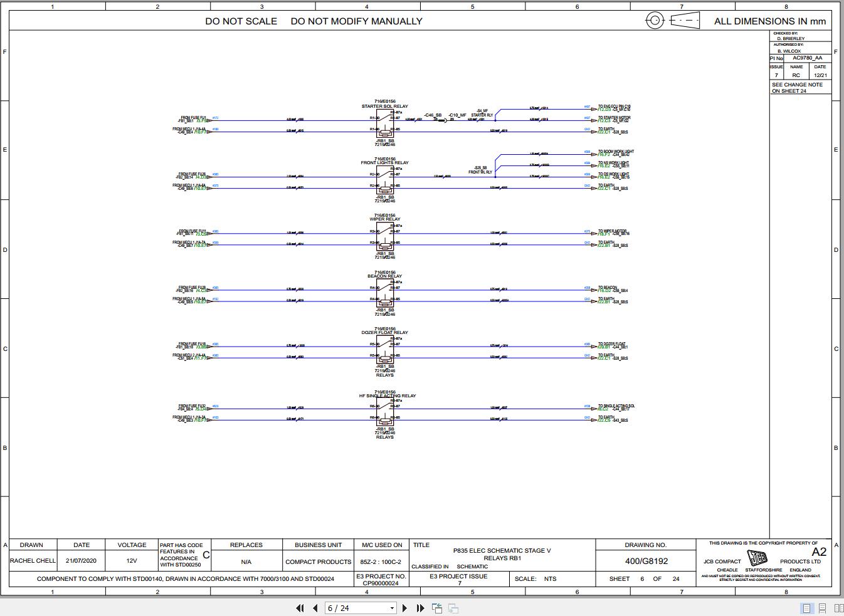Click the HF SINGLE ACTING RELAY label
This screenshot has width=844, height=616.
(x=388, y=396)
